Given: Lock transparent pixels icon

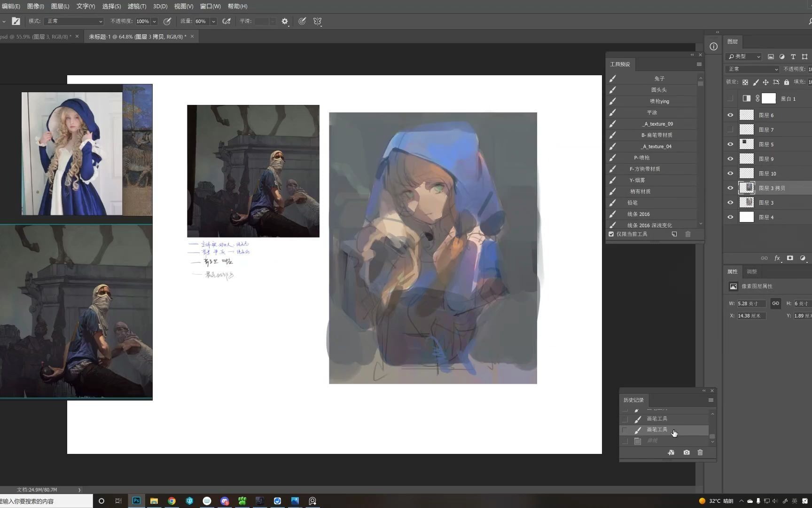Looking at the screenshot, I should [x=745, y=82].
